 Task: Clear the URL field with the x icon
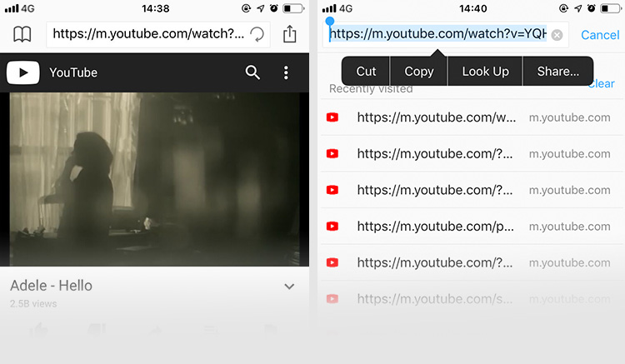click(557, 35)
